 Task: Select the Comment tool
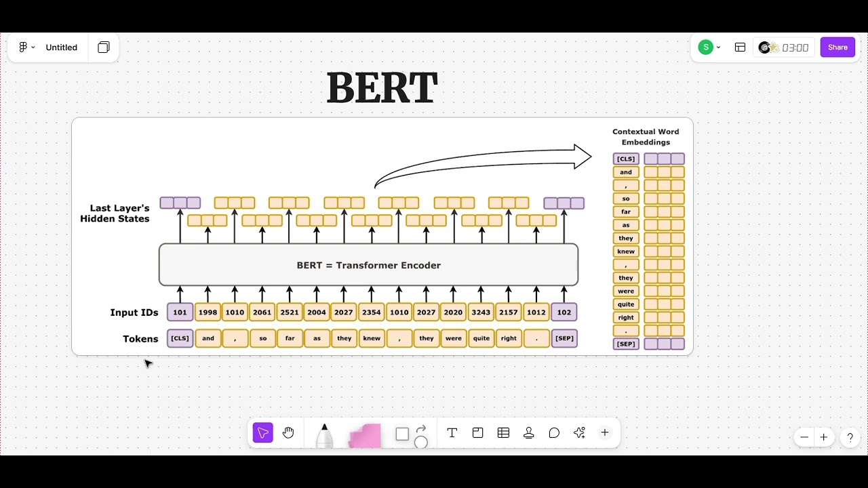[x=554, y=433]
